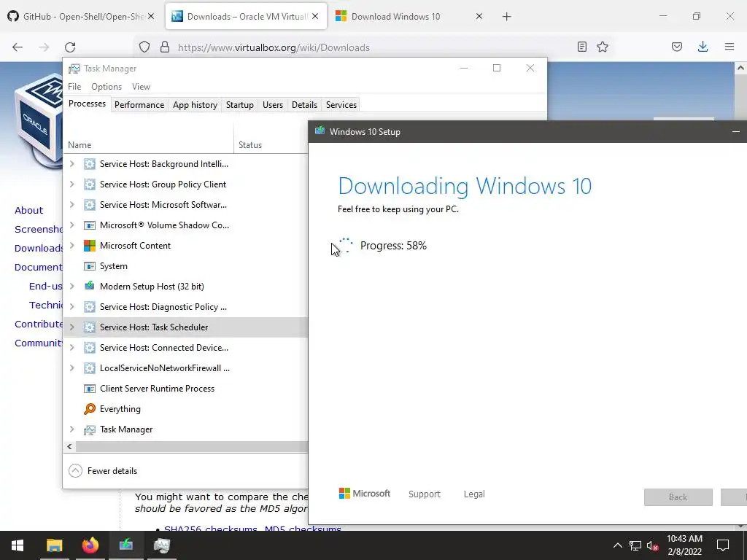747x560 pixels.
Task: Toggle reader view icon in address bar
Action: (581, 47)
